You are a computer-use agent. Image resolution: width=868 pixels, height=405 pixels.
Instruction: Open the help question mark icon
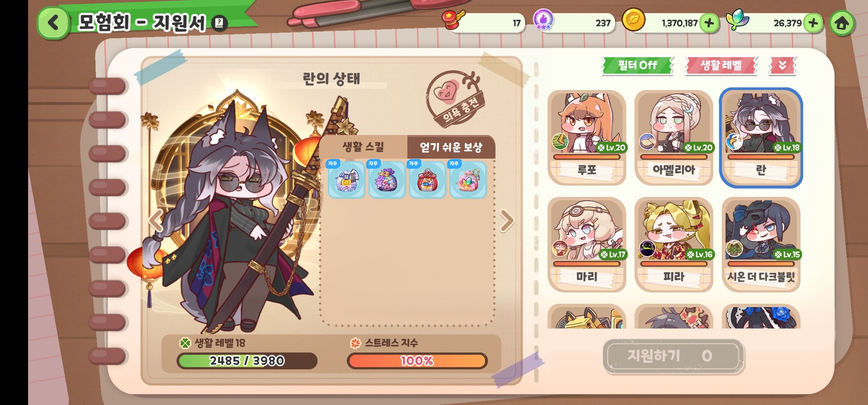click(220, 23)
